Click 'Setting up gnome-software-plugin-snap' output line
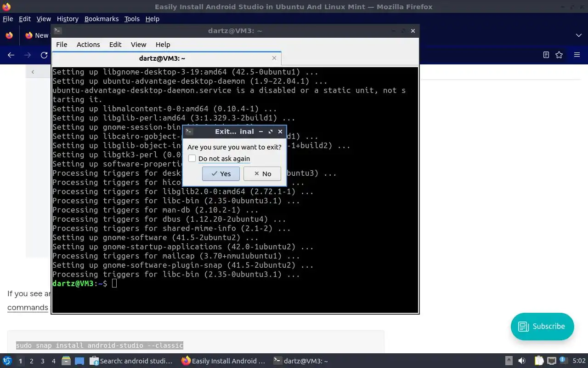The height and width of the screenshot is (368, 588). click(183, 265)
